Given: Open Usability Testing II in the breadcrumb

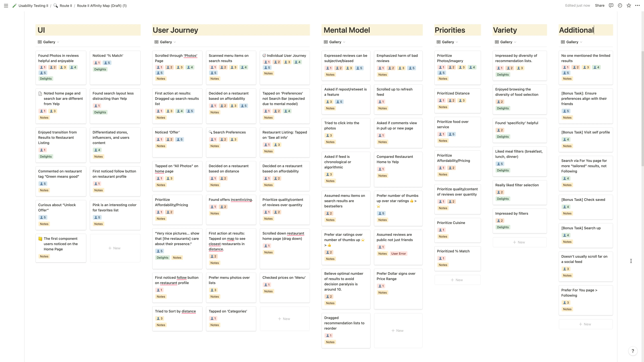Looking at the screenshot, I should [x=33, y=6].
